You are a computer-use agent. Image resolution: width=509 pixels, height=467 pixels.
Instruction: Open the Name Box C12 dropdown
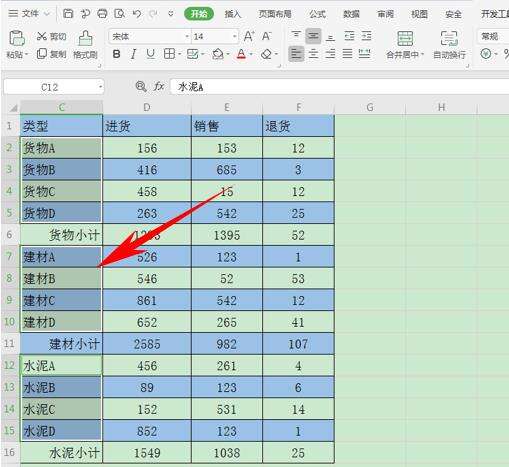tap(100, 87)
